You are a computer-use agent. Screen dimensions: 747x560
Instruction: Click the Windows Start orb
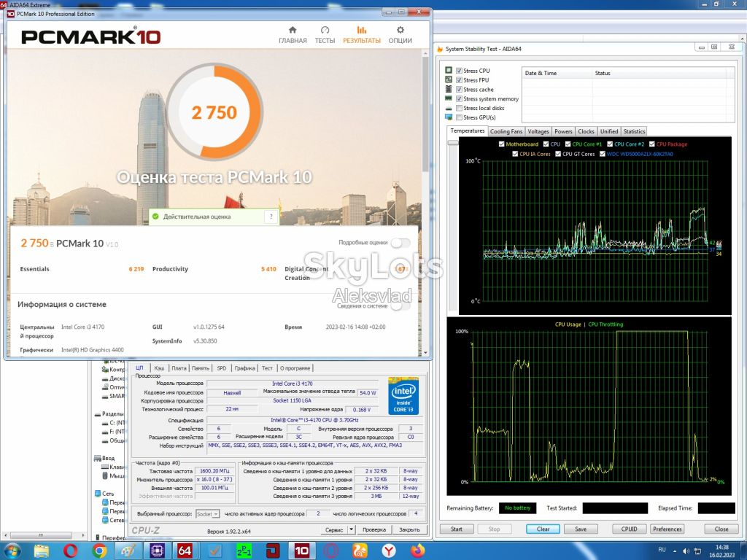(12, 551)
